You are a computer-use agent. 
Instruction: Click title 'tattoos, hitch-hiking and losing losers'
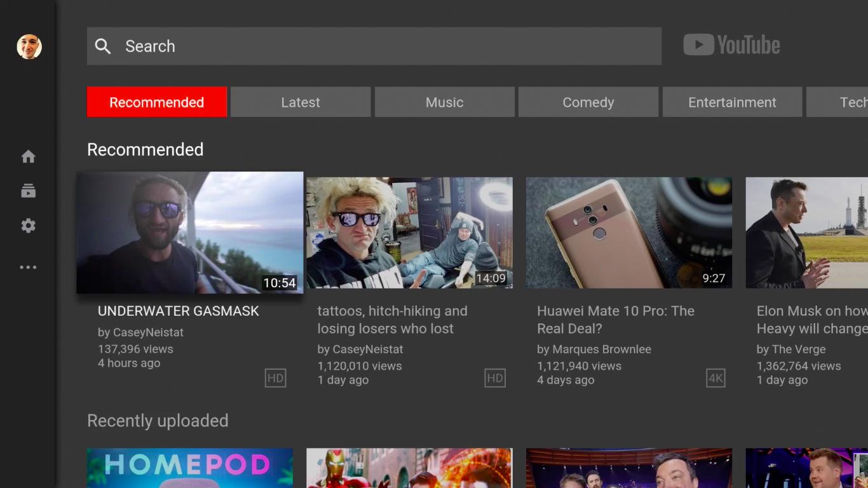(x=392, y=320)
